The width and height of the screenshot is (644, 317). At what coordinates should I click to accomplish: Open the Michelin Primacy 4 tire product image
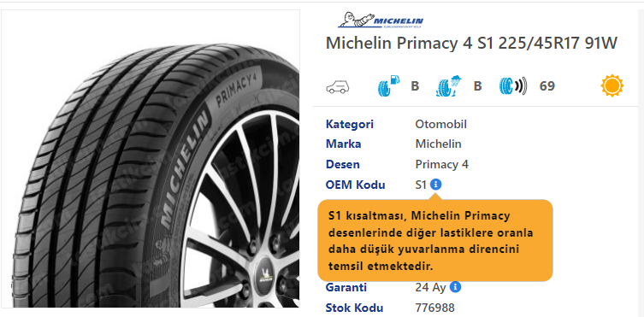pos(151,158)
